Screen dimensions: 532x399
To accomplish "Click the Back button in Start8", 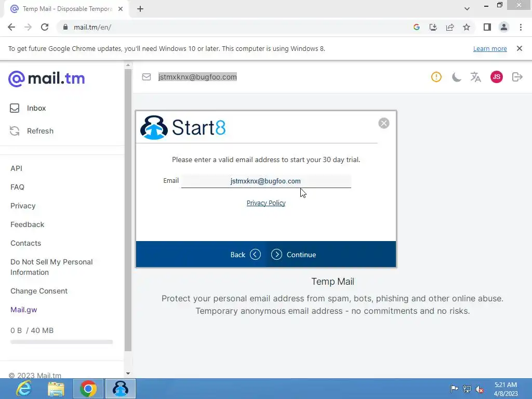I will [245, 255].
